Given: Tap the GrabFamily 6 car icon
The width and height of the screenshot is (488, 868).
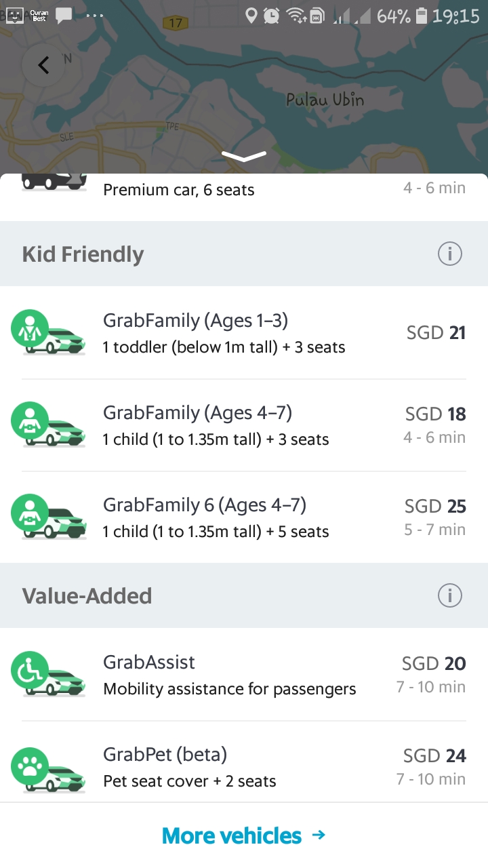Looking at the screenshot, I should point(49,517).
